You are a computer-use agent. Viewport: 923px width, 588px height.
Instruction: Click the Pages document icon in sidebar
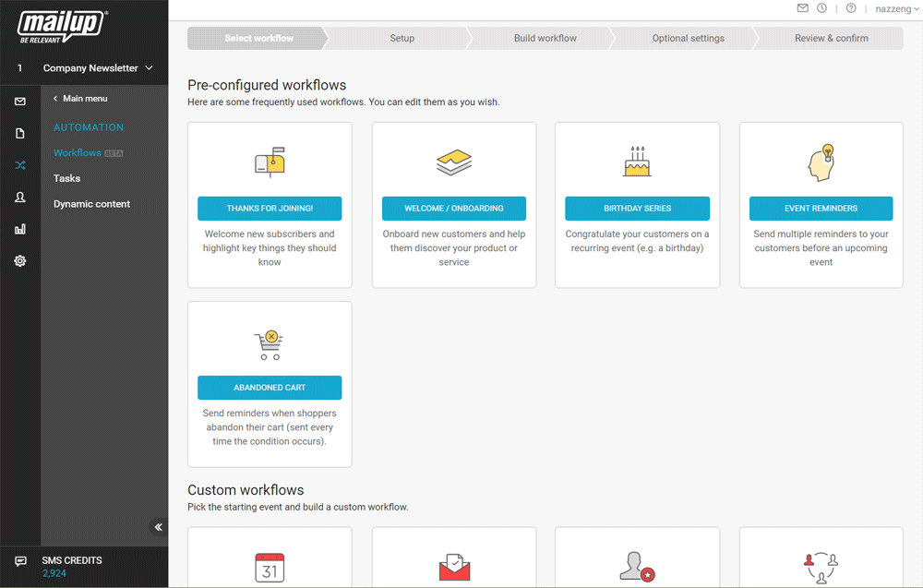[x=20, y=134]
